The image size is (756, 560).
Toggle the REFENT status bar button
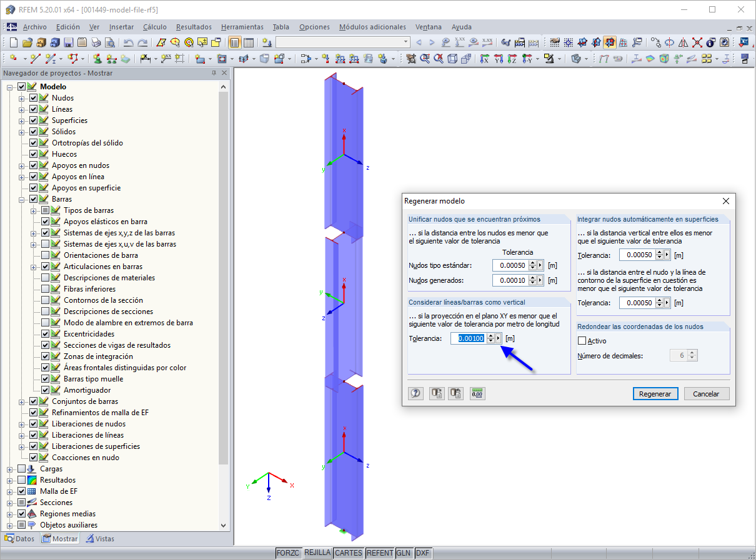[379, 553]
